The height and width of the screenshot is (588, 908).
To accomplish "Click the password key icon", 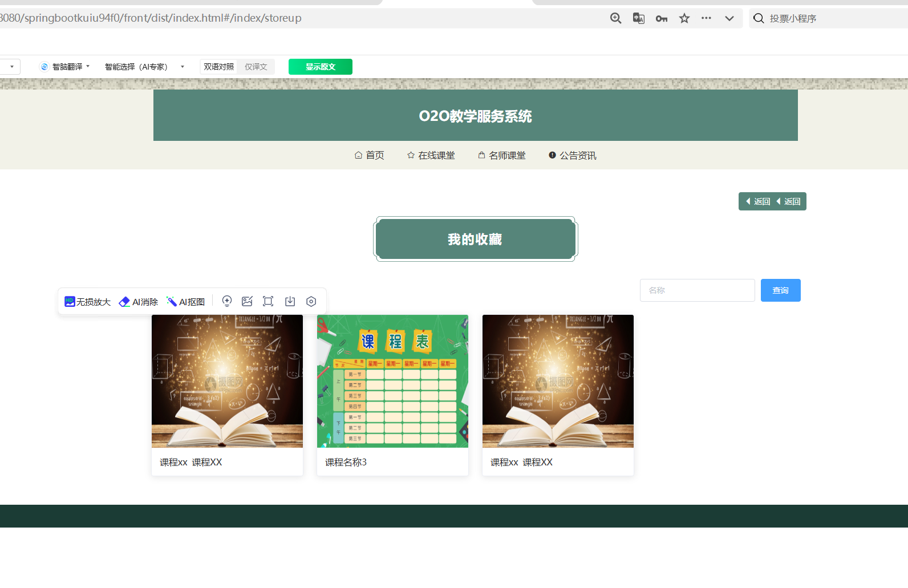I will 661,18.
